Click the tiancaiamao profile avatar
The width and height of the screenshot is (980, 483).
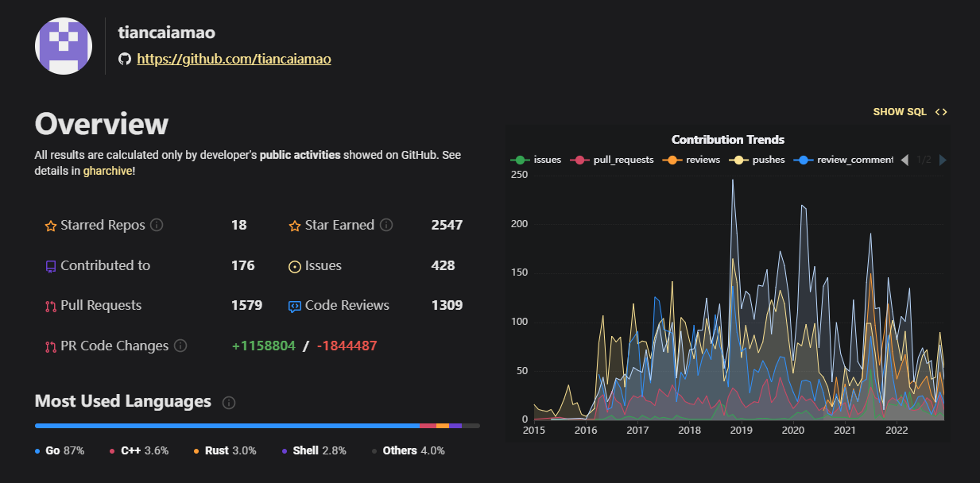(x=64, y=46)
